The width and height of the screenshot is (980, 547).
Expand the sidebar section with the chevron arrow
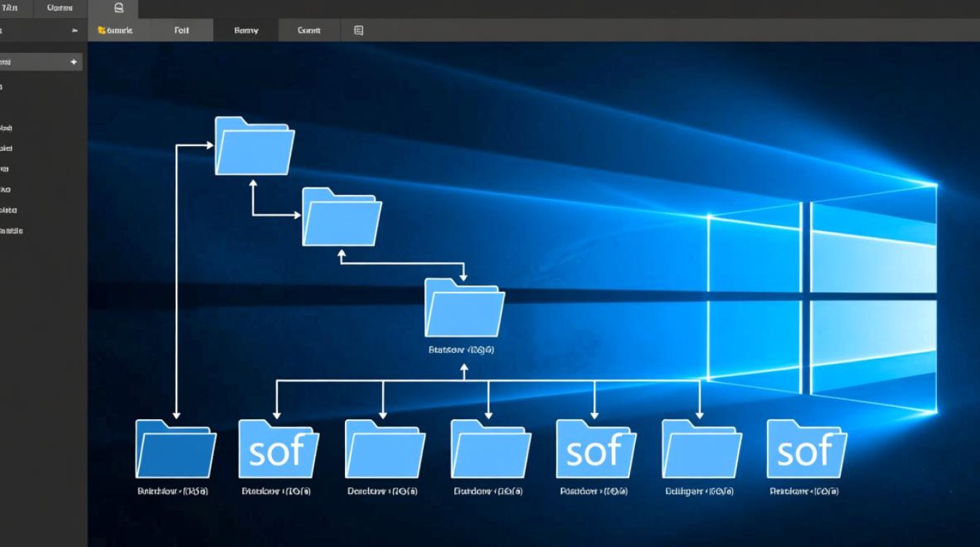pos(74,31)
